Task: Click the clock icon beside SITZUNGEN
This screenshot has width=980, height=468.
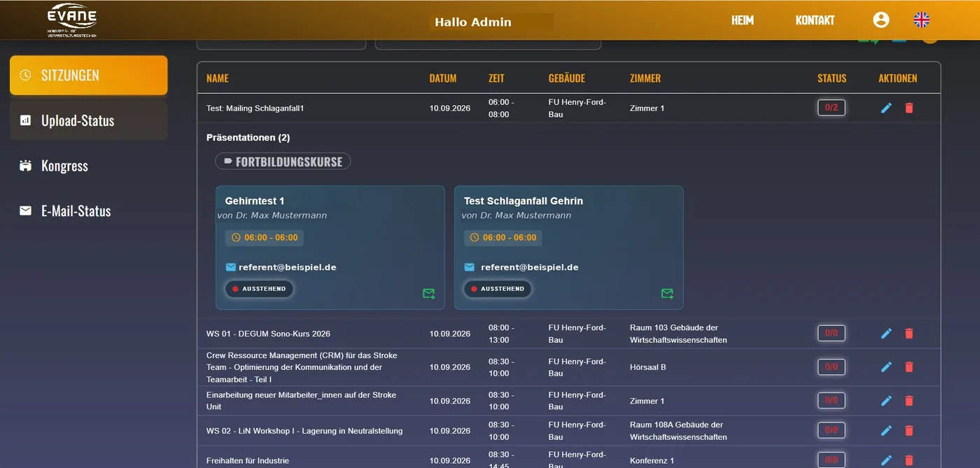Action: pos(25,75)
